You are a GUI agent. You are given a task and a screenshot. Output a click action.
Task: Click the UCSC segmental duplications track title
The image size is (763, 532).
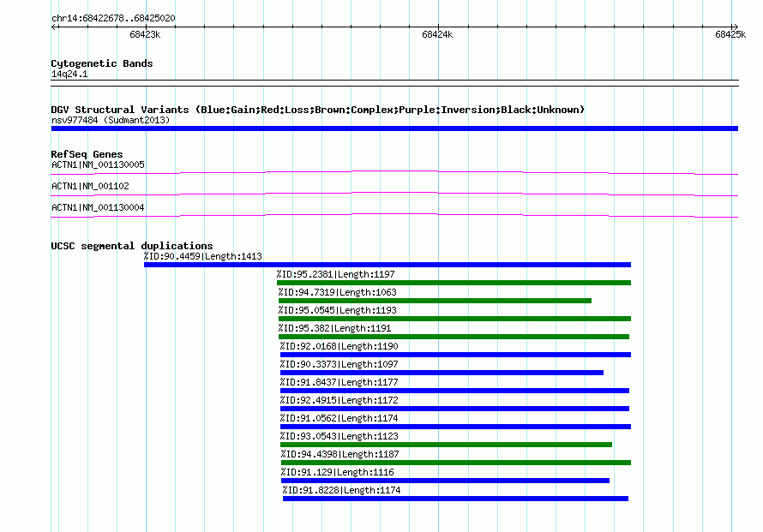[x=132, y=246]
